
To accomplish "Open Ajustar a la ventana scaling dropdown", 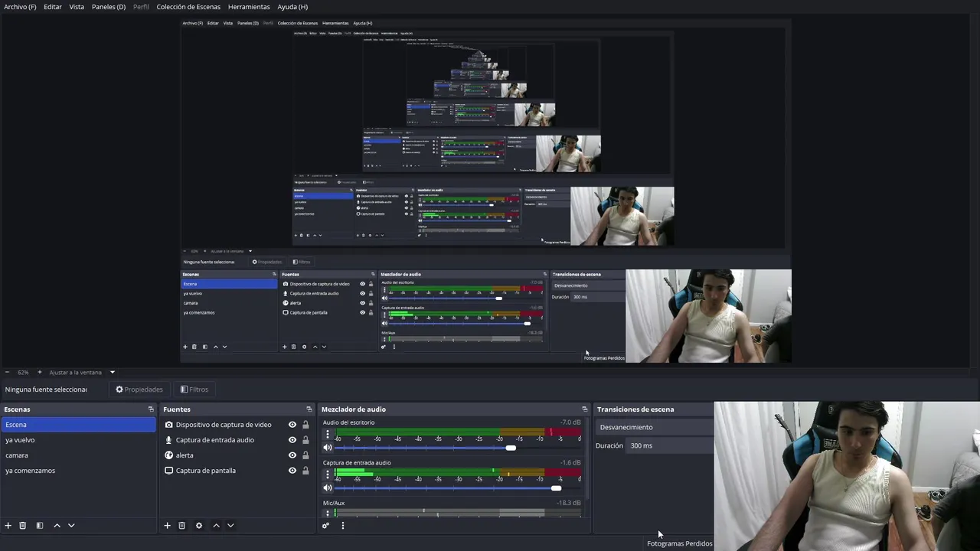I will (x=81, y=373).
